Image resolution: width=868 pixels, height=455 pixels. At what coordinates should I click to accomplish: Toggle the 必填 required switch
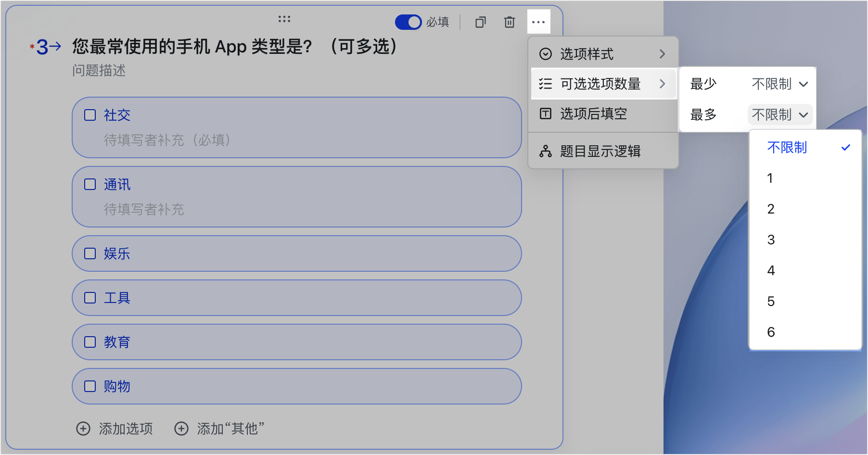(x=408, y=22)
